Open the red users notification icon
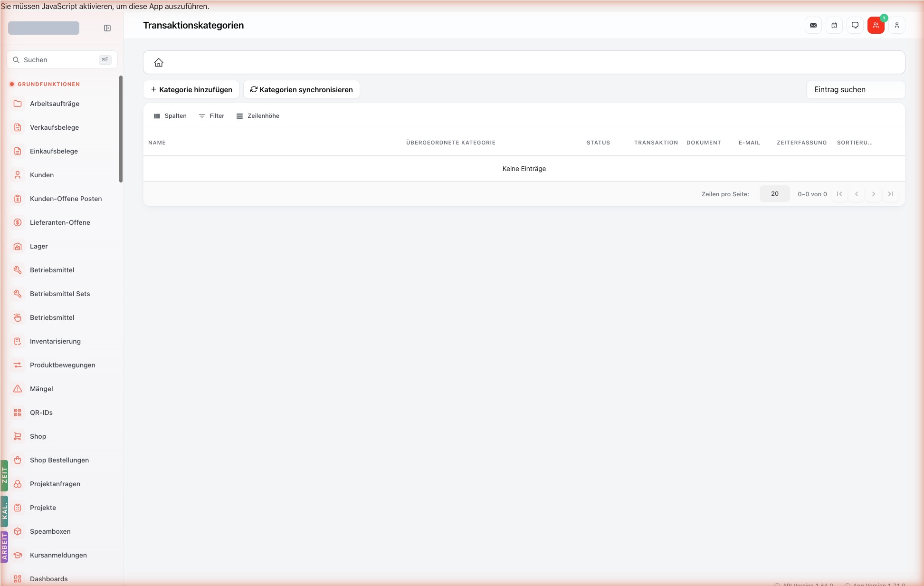Viewport: 924px width, 586px height. click(876, 25)
